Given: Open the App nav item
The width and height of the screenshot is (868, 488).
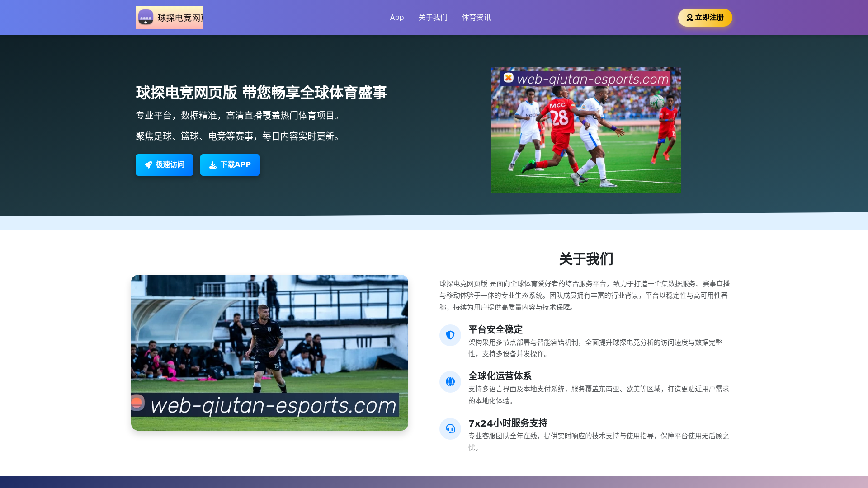Looking at the screenshot, I should pos(396,18).
